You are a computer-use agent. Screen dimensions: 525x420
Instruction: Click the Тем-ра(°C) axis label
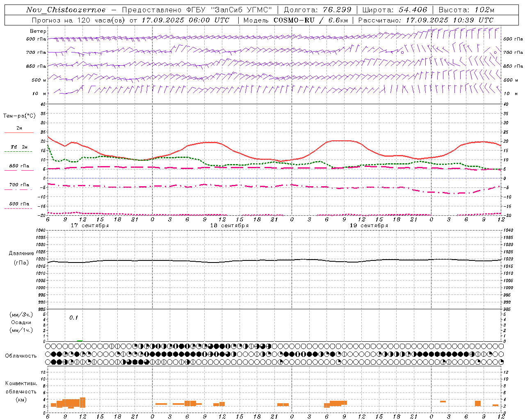19,116
